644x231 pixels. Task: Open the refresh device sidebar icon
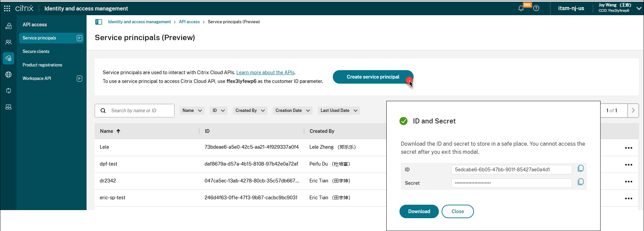point(8,91)
